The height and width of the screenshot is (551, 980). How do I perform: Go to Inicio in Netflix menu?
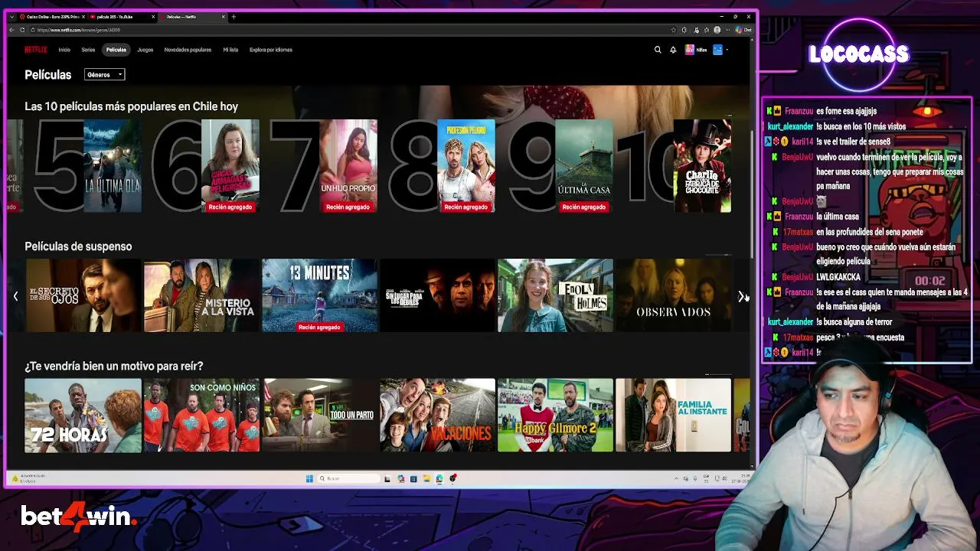64,50
